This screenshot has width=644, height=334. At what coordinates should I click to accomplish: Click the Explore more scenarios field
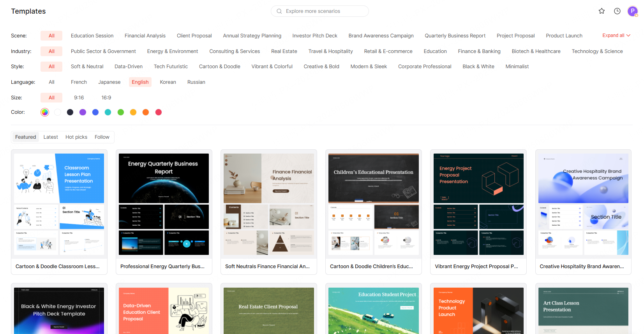323,11
